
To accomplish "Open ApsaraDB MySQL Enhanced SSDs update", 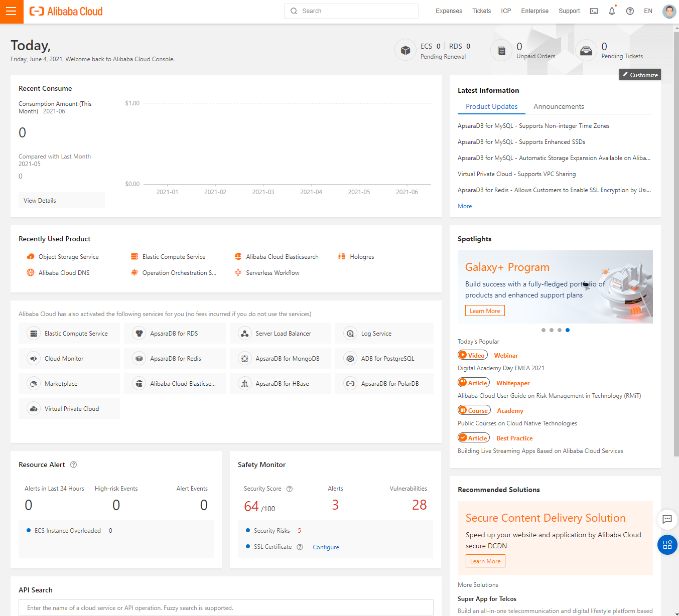I will [521, 142].
